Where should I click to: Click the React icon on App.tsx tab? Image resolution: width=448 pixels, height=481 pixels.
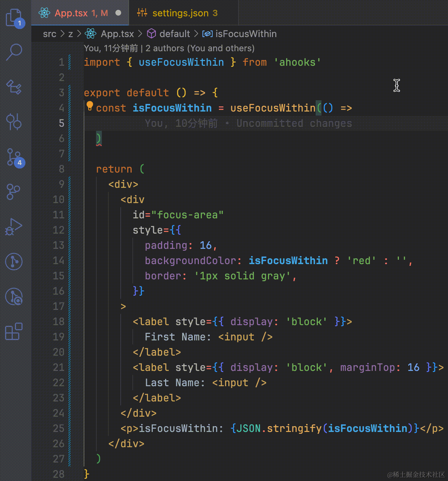pyautogui.click(x=44, y=13)
